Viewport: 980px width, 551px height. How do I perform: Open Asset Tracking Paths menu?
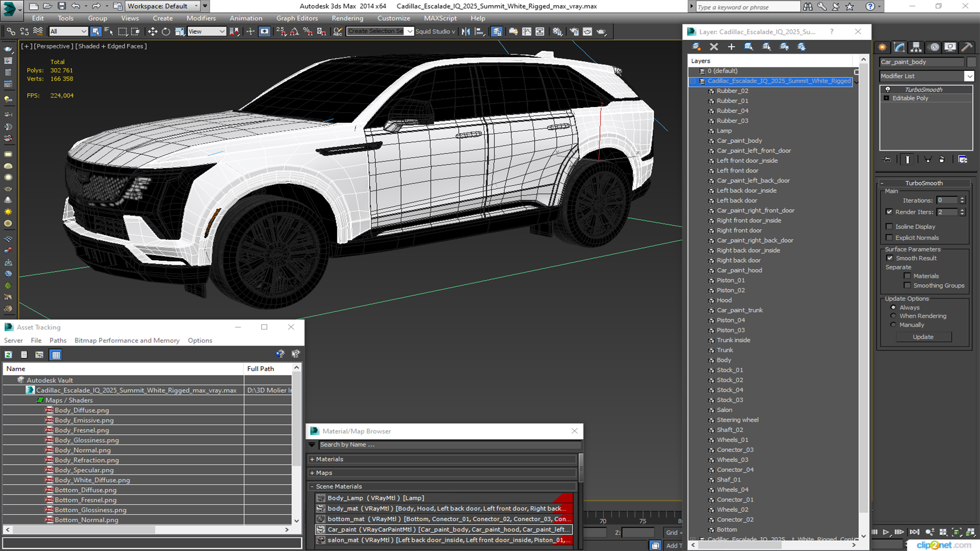click(x=58, y=340)
